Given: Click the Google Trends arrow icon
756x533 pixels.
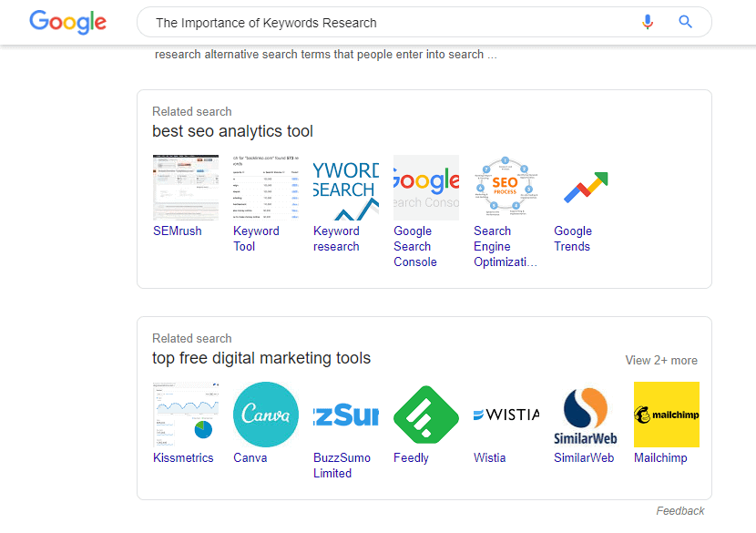Looking at the screenshot, I should 587,188.
